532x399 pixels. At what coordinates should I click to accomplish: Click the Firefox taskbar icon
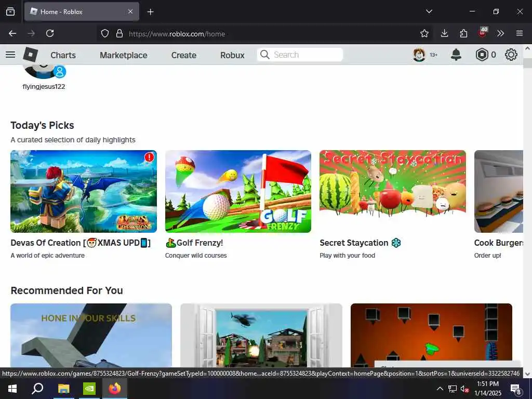115,389
